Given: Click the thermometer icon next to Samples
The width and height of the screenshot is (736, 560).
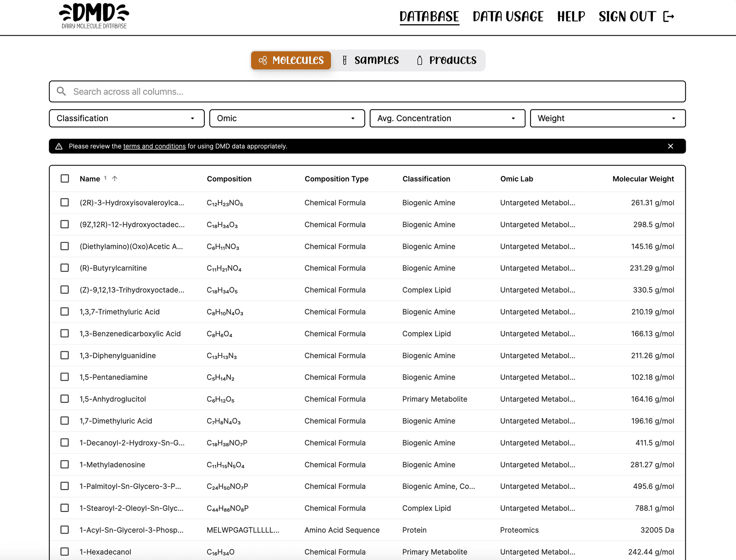Looking at the screenshot, I should (344, 60).
